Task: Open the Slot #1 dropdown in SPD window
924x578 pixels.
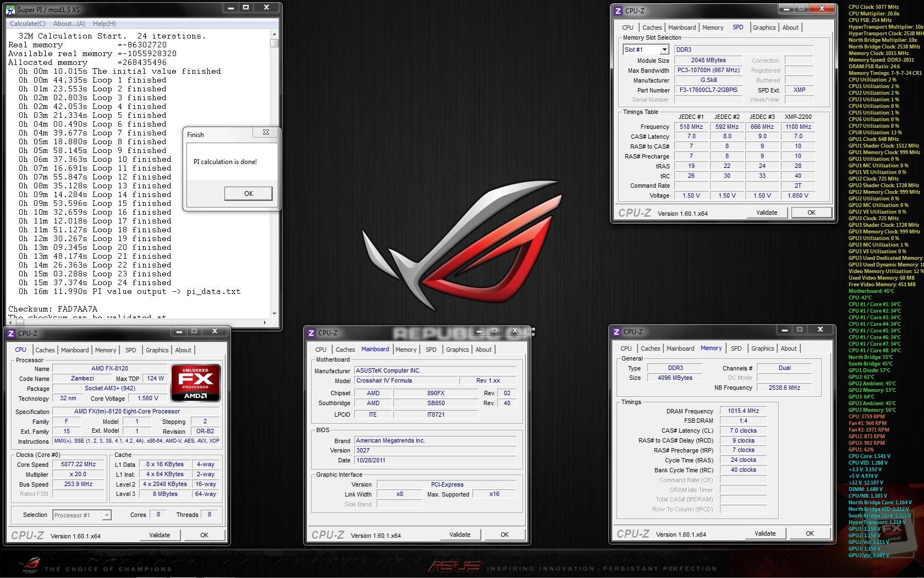Action: pyautogui.click(x=664, y=50)
